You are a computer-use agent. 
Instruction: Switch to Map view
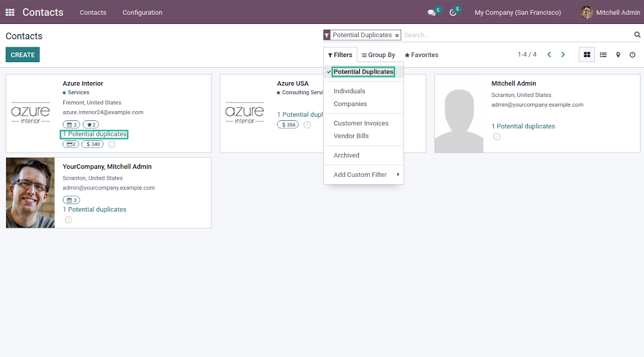(618, 55)
